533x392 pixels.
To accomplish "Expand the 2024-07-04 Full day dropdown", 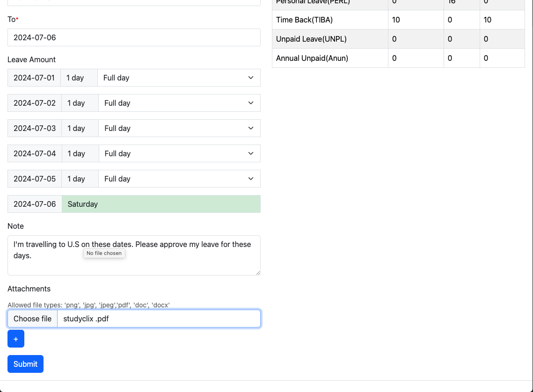I will click(179, 153).
